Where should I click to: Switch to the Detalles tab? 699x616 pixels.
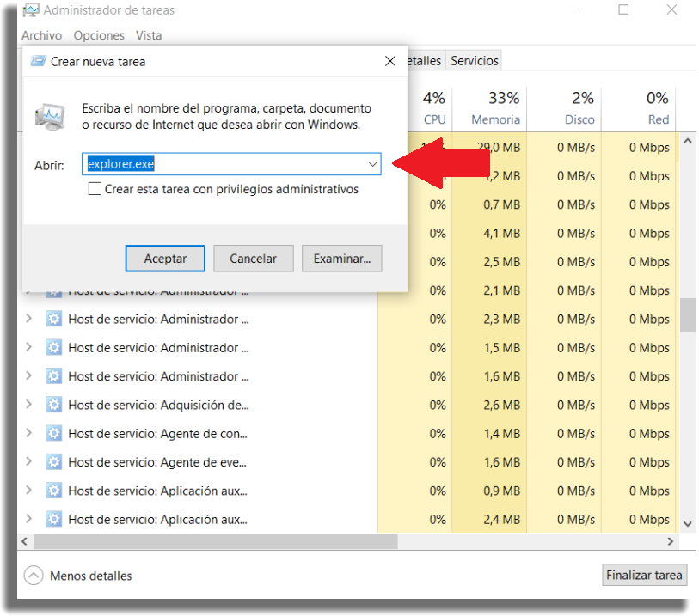click(425, 61)
